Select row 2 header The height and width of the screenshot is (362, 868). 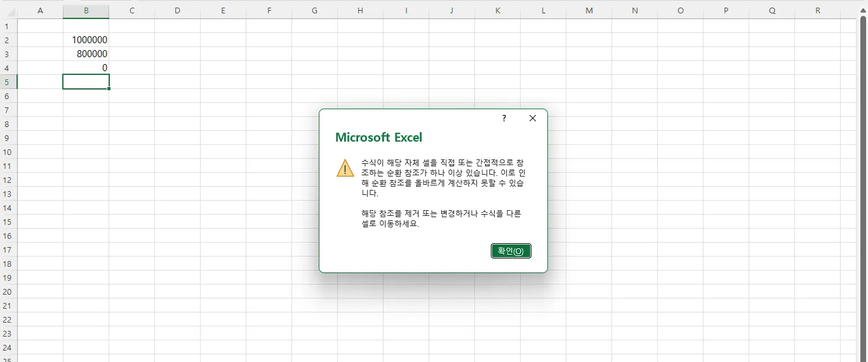pos(8,40)
